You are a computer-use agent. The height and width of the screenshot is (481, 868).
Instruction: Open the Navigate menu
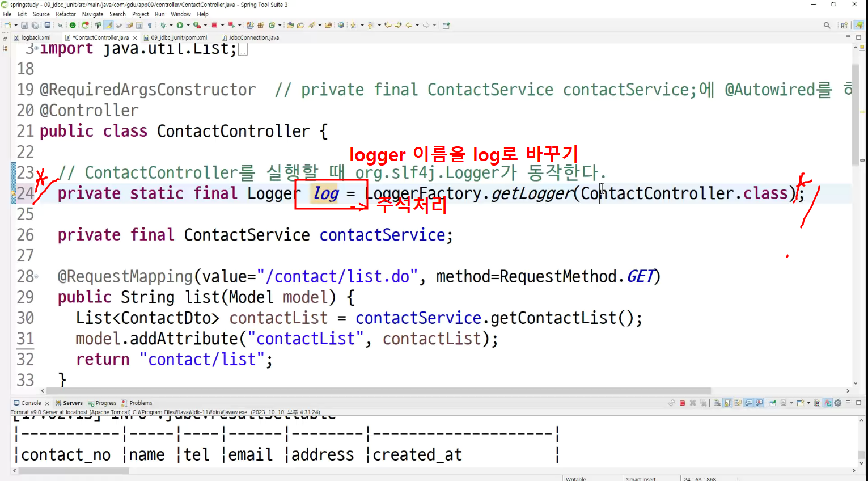click(92, 14)
